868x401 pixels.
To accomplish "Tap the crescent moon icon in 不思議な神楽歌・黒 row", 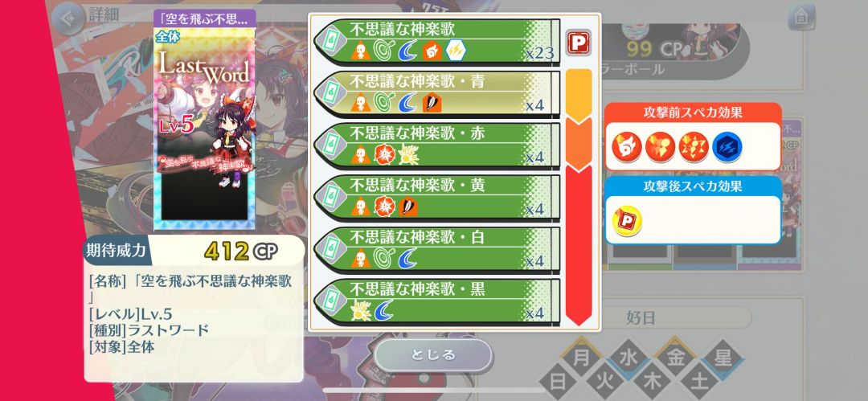I will tap(383, 311).
